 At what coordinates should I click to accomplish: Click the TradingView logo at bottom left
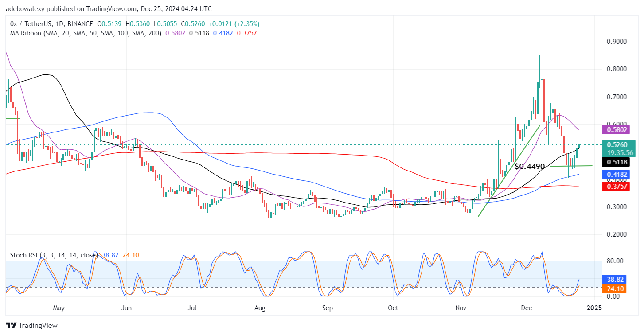pyautogui.click(x=31, y=326)
